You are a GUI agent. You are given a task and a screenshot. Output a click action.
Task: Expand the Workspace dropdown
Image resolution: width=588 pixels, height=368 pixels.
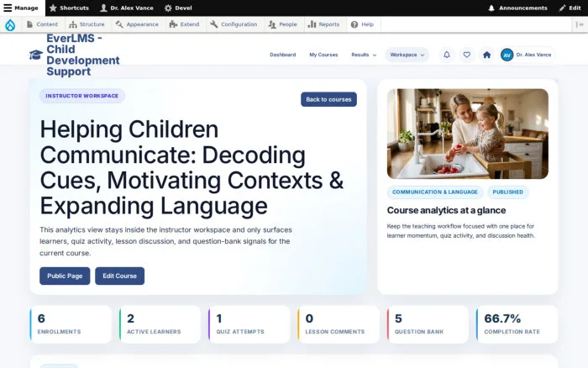pyautogui.click(x=407, y=55)
